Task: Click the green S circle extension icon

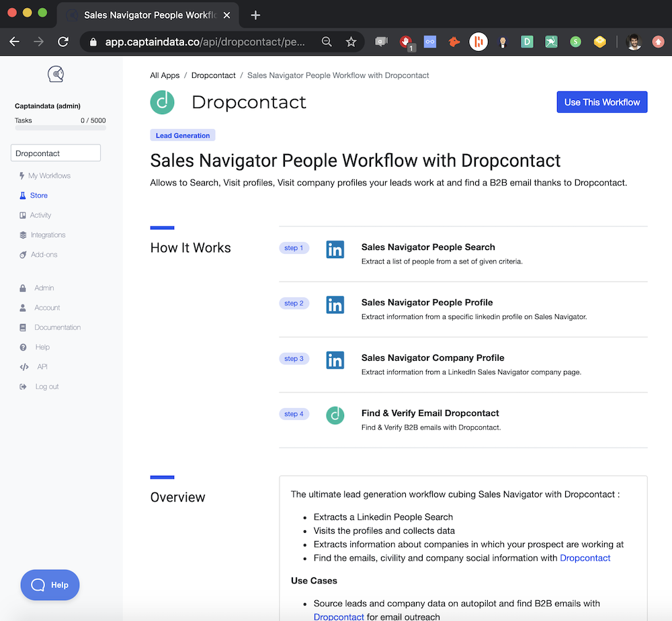Action: (576, 42)
